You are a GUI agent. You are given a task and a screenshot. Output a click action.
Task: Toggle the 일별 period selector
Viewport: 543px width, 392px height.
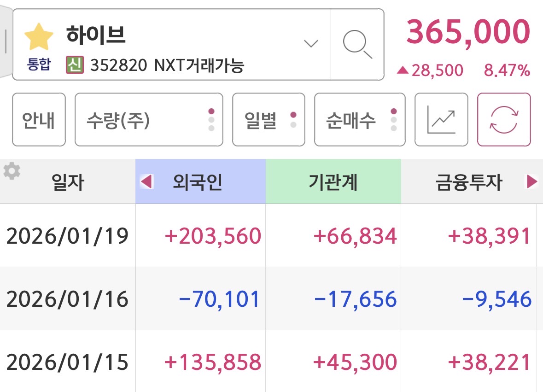[x=269, y=120]
